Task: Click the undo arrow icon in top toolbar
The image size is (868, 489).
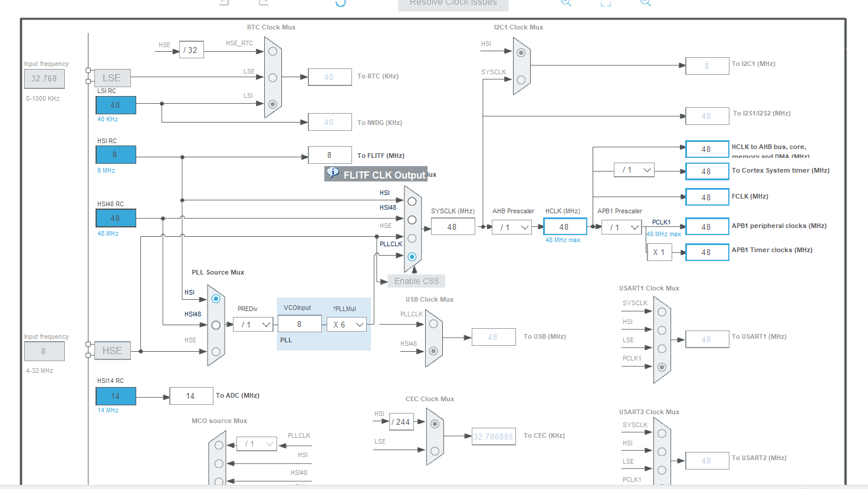Action: (x=224, y=2)
